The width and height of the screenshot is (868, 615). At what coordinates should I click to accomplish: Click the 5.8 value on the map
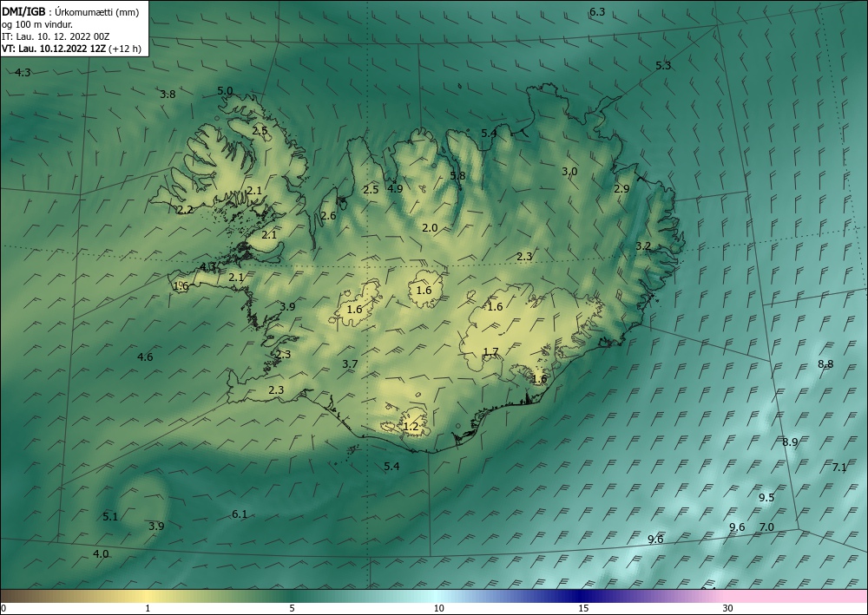coord(457,176)
